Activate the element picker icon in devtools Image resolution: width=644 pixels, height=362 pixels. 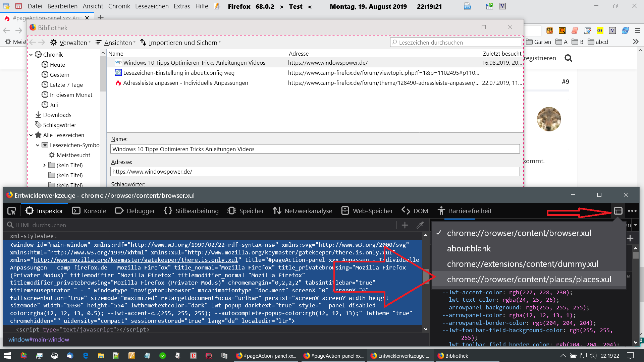(12, 211)
